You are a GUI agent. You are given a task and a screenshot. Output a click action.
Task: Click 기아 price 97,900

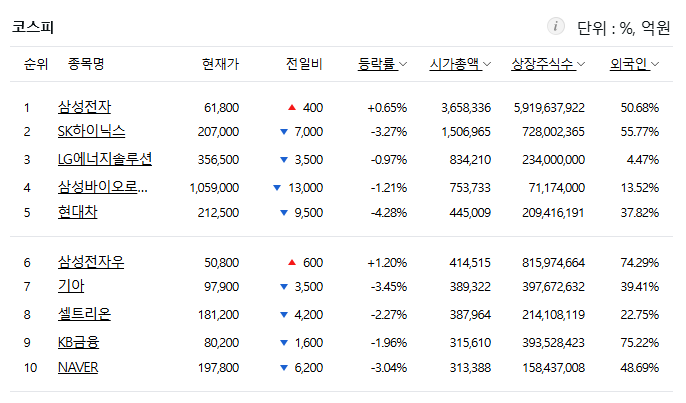pos(221,287)
